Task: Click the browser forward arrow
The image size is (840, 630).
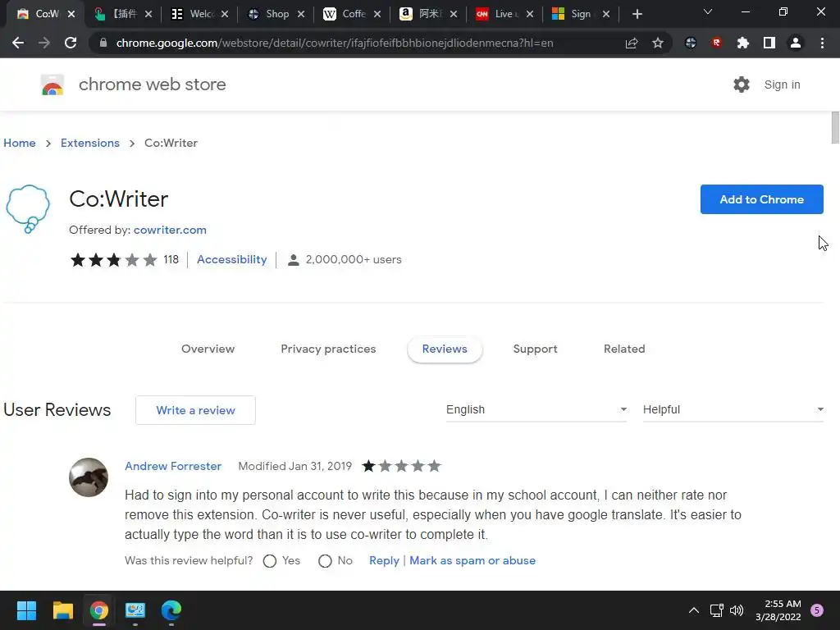Action: (x=44, y=43)
